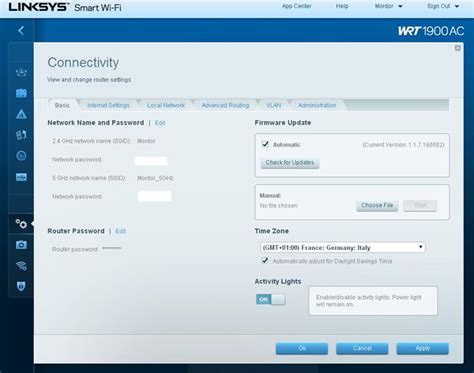This screenshot has width=474, height=373.
Task: Edit the Router Password
Action: (x=121, y=231)
